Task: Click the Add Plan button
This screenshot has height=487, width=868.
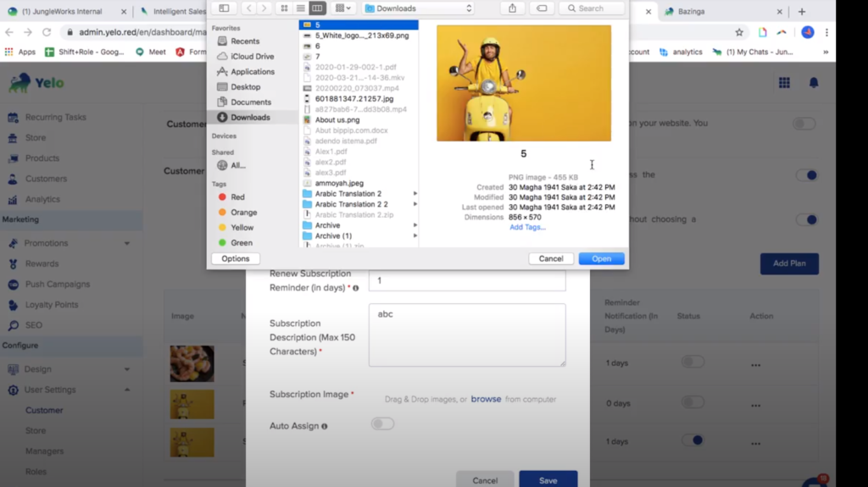Action: point(789,263)
